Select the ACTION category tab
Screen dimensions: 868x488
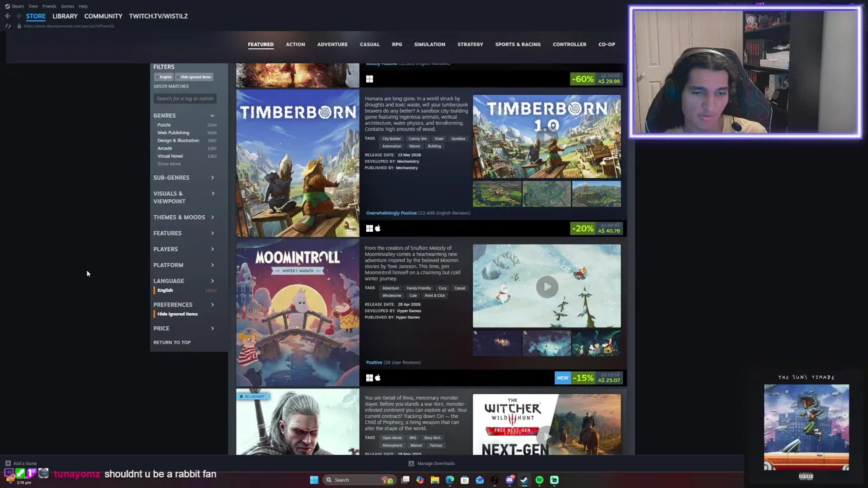[x=295, y=45]
